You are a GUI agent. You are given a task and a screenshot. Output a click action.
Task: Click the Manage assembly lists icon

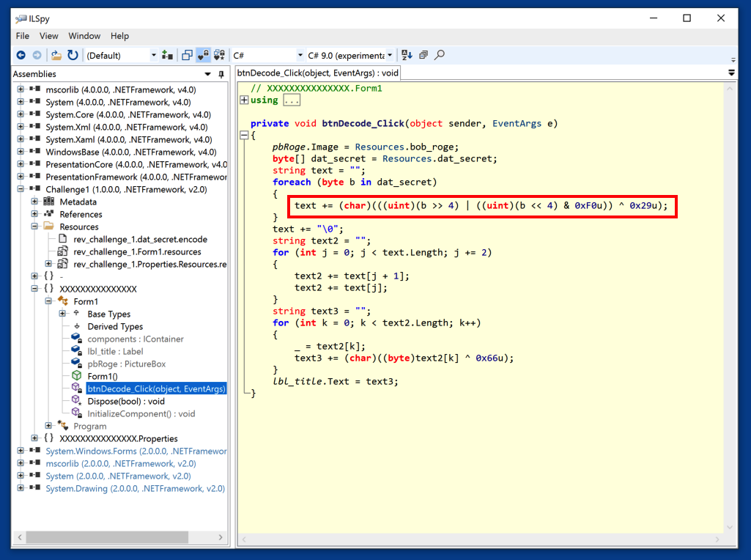click(x=167, y=55)
